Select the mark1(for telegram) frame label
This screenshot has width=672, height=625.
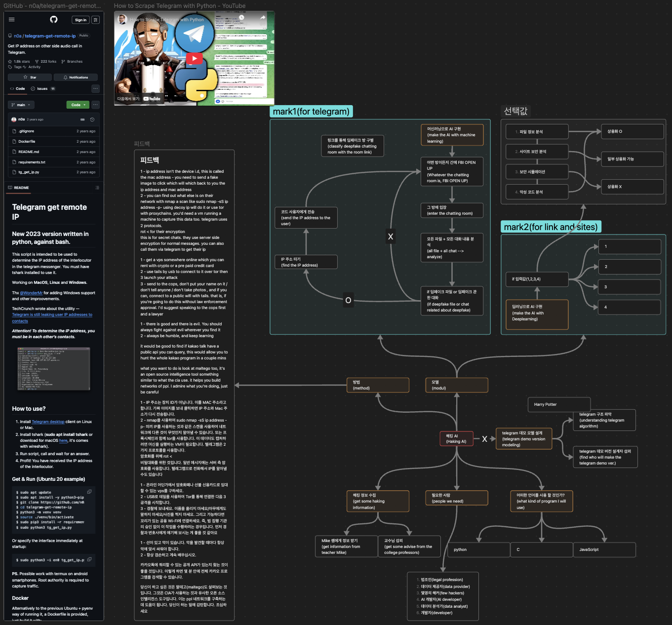[311, 112]
